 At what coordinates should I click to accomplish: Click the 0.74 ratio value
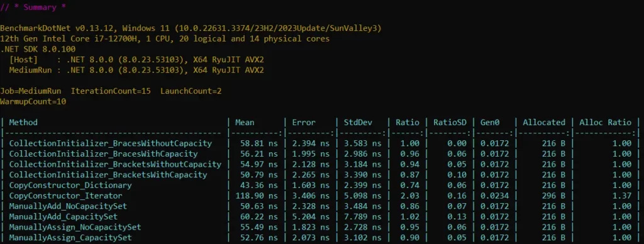[x=410, y=186]
